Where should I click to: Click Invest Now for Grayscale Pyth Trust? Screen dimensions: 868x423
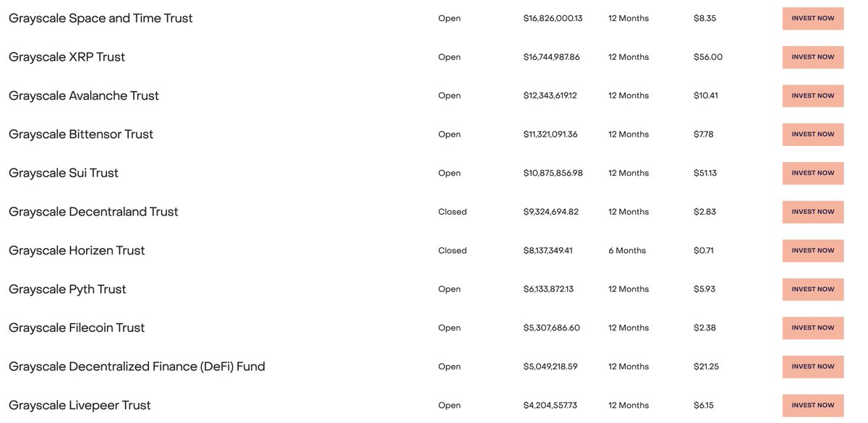tap(813, 289)
